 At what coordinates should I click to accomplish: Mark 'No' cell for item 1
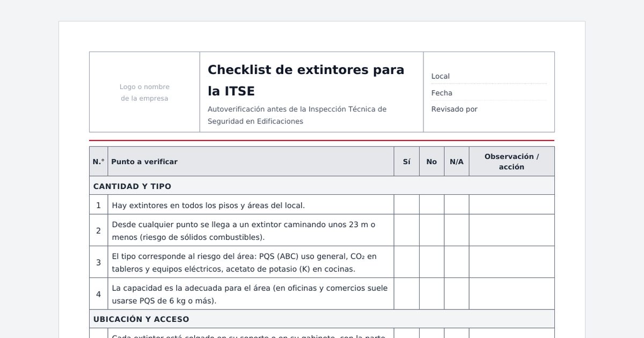[432, 205]
